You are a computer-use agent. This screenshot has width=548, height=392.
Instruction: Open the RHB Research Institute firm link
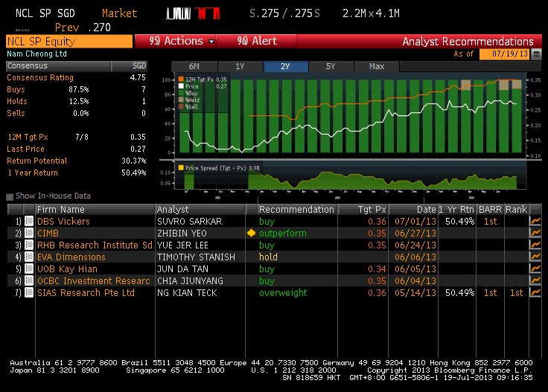point(95,245)
